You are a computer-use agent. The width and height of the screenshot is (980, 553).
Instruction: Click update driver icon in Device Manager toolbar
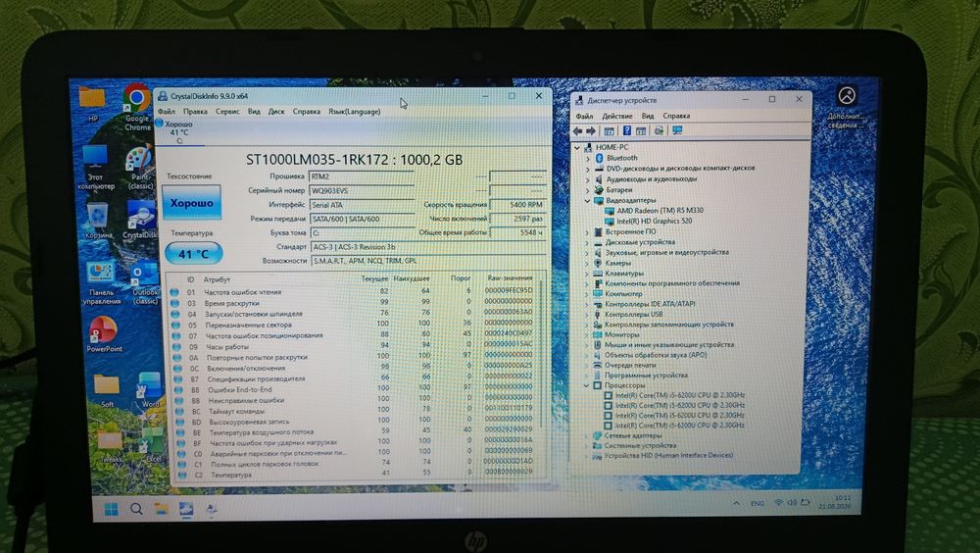659,130
